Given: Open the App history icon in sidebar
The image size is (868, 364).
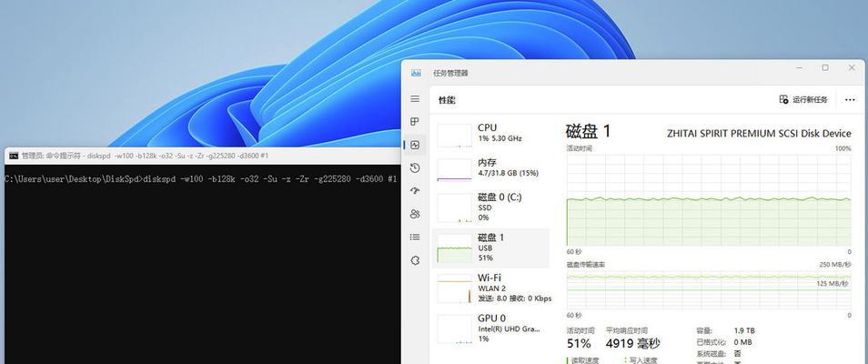Looking at the screenshot, I should pos(415,167).
